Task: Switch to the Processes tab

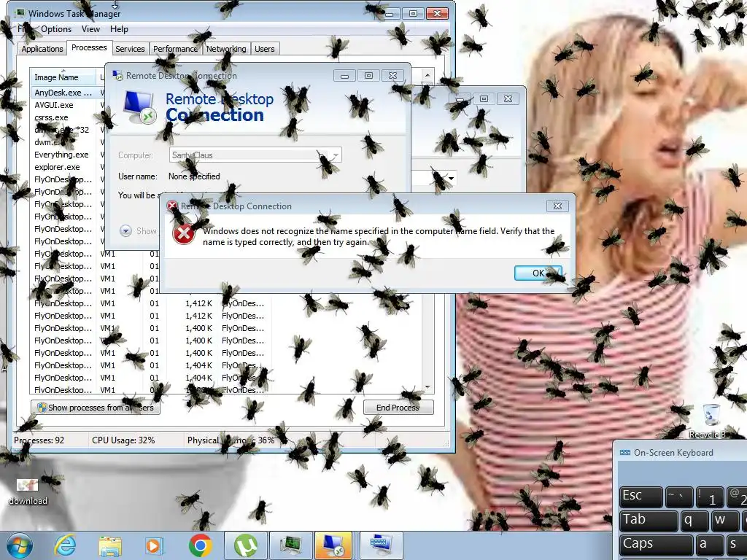Action: coord(89,47)
